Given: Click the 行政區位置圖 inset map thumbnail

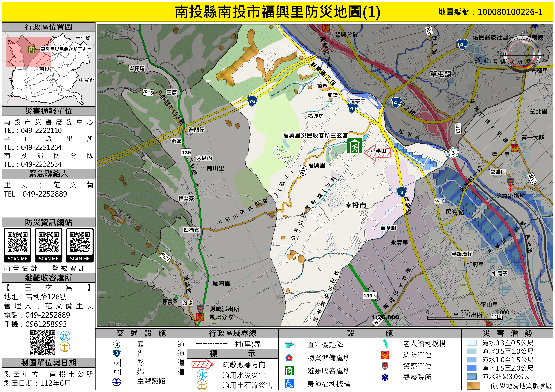Looking at the screenshot, I should 48,69.
